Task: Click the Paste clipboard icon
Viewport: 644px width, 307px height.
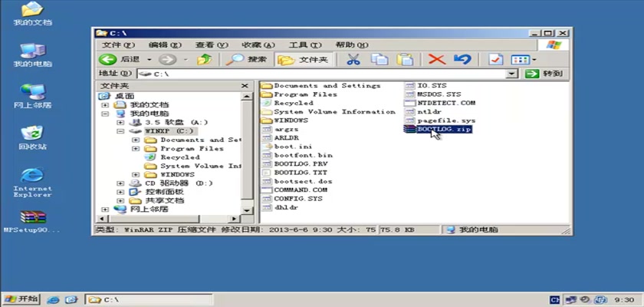Action: tap(405, 60)
